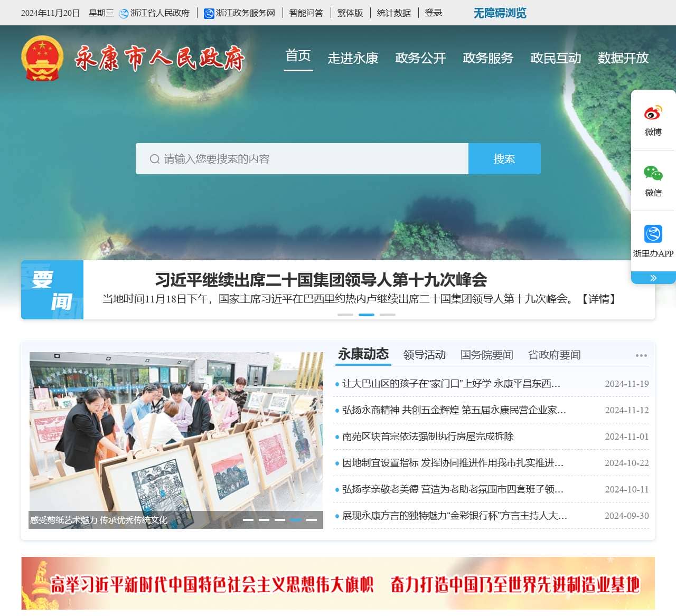
Task: Click the date 2024-11-12 text
Action: pos(627,410)
